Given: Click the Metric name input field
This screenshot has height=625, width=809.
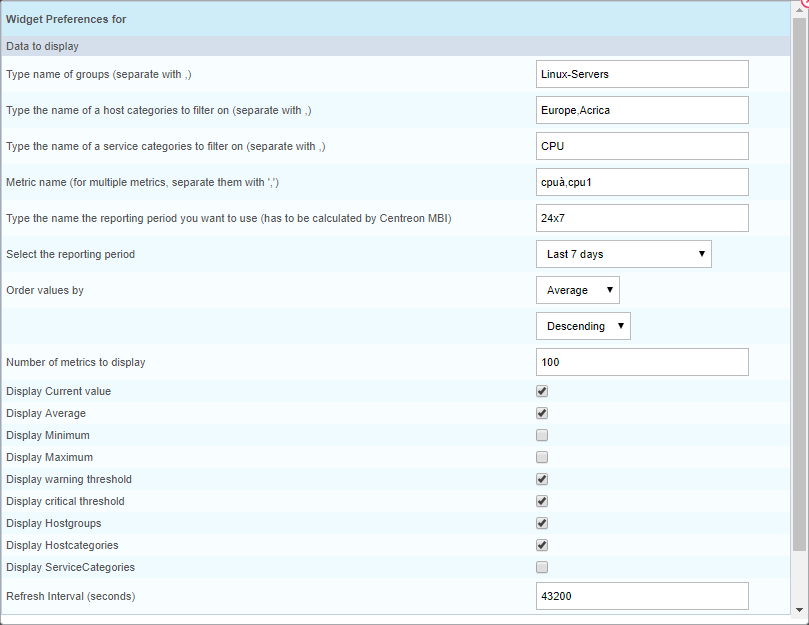Looking at the screenshot, I should 642,182.
